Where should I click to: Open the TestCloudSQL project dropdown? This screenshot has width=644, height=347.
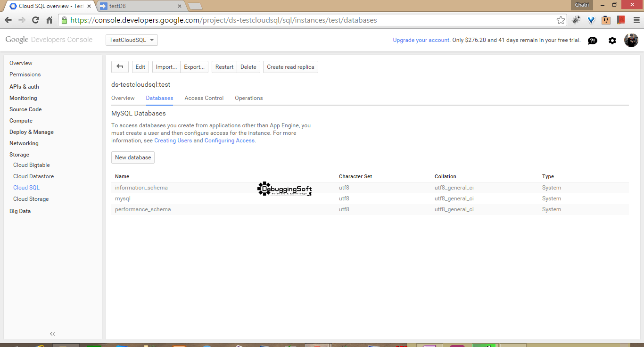coord(132,40)
